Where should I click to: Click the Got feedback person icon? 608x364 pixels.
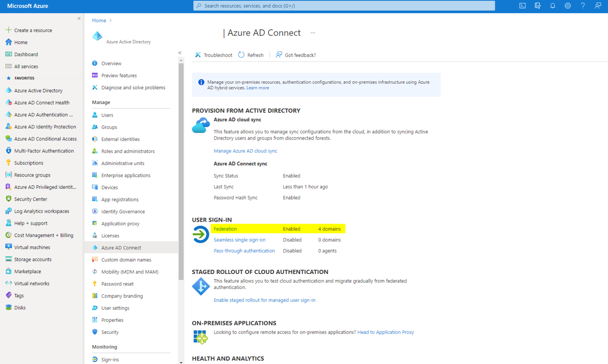pyautogui.click(x=279, y=55)
